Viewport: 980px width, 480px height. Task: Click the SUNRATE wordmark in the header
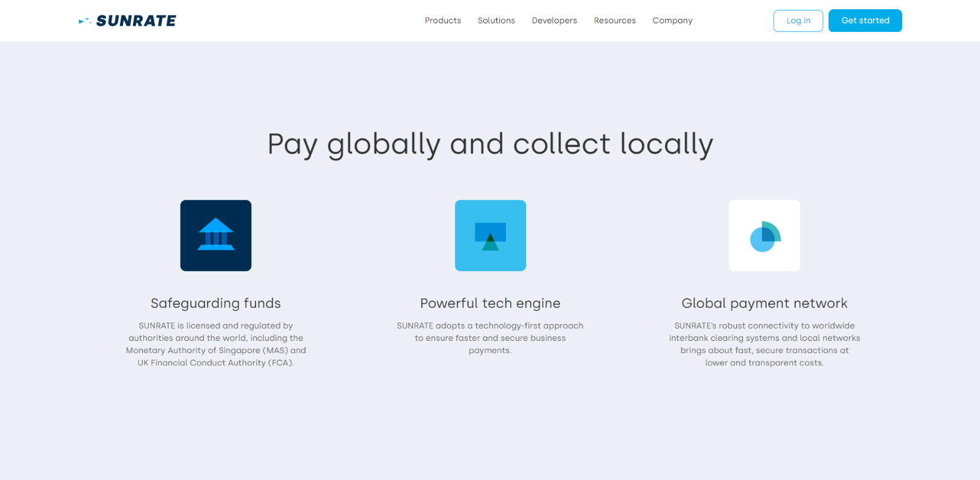tap(136, 21)
